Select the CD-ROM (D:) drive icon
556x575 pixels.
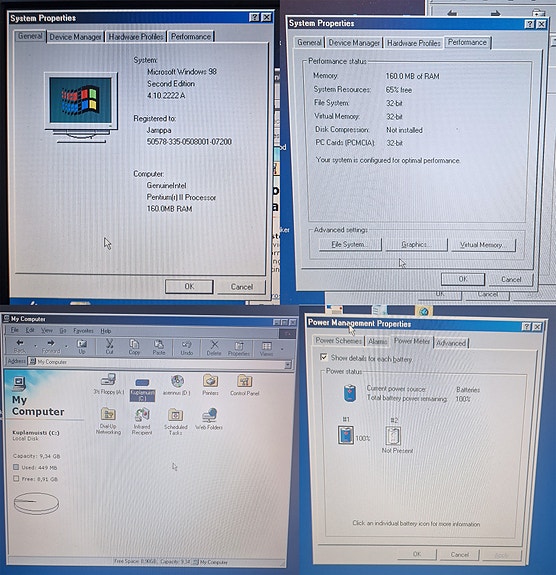[177, 384]
